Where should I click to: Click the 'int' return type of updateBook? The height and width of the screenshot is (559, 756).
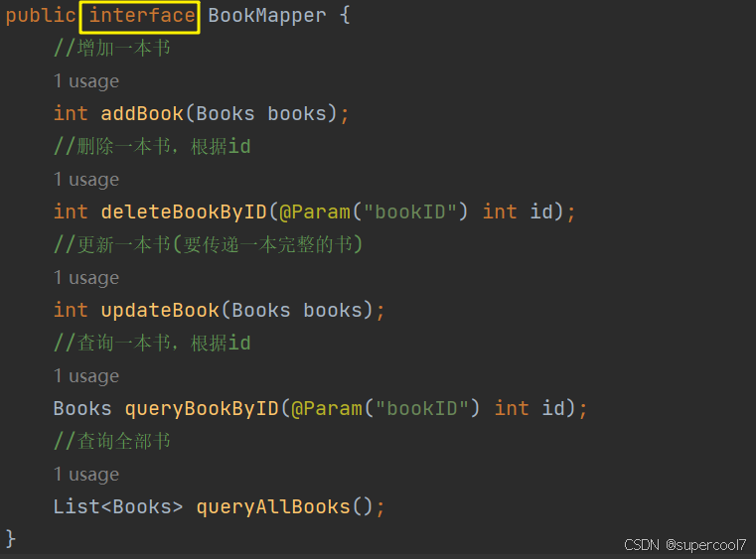(71, 311)
